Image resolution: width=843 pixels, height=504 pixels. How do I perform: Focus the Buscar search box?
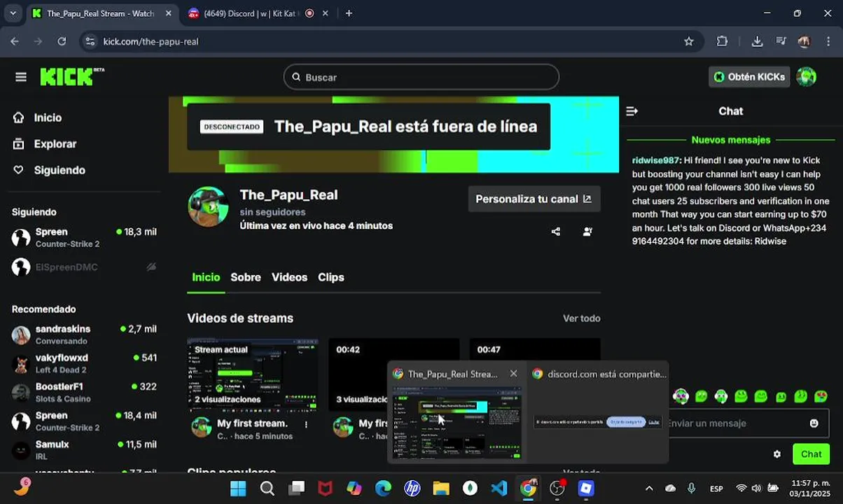(421, 77)
